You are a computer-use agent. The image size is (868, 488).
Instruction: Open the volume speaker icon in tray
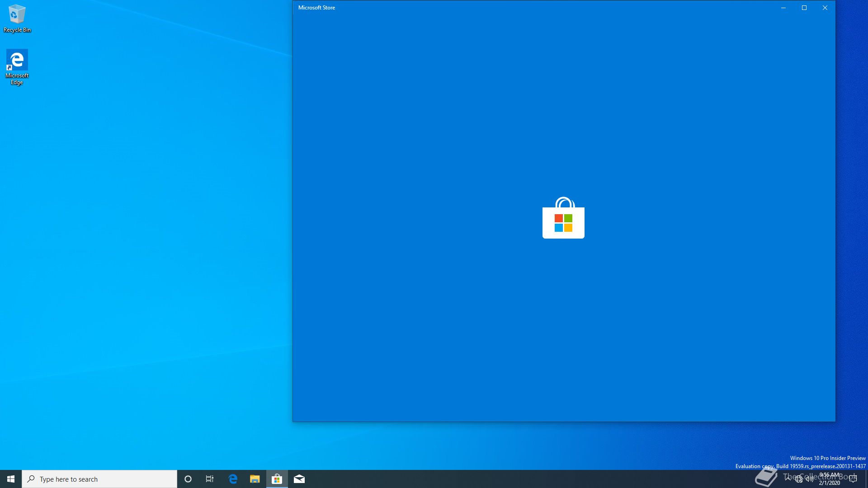click(810, 479)
